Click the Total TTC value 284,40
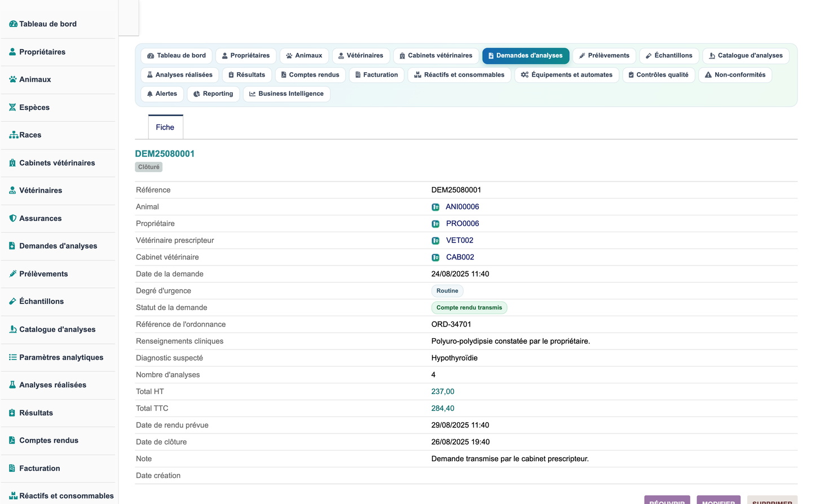This screenshot has height=504, width=815. click(x=443, y=409)
